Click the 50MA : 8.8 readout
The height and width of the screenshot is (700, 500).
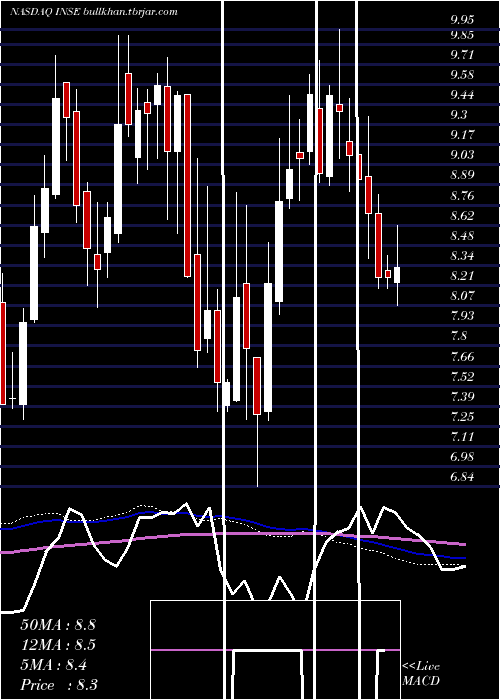[58, 625]
